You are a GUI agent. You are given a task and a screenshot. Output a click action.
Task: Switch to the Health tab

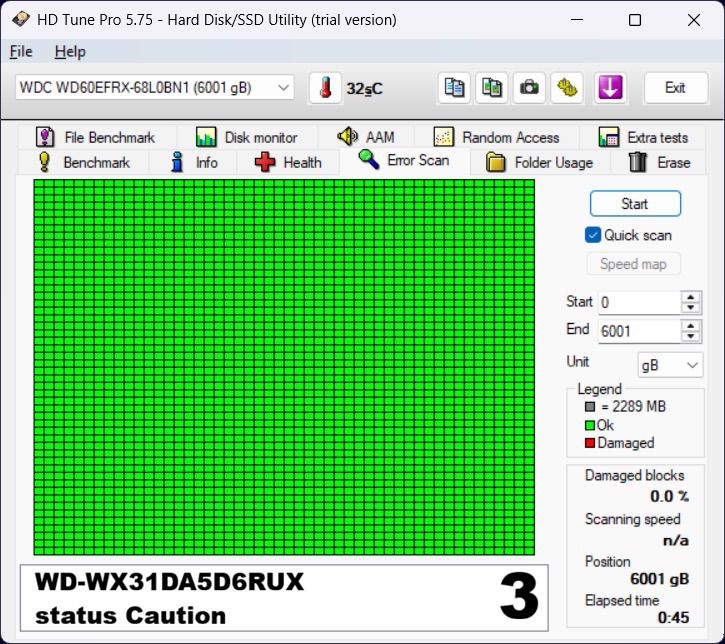(289, 162)
